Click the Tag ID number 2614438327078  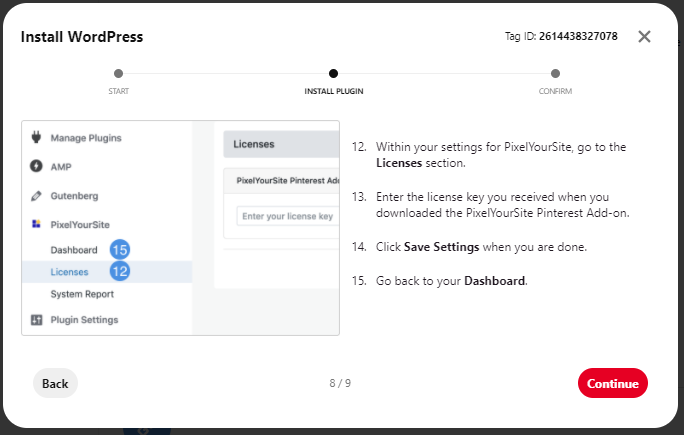(x=578, y=36)
